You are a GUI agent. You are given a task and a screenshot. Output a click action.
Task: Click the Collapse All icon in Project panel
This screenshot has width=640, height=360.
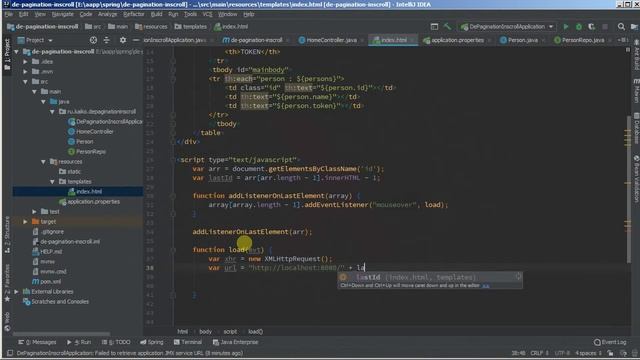(107, 40)
